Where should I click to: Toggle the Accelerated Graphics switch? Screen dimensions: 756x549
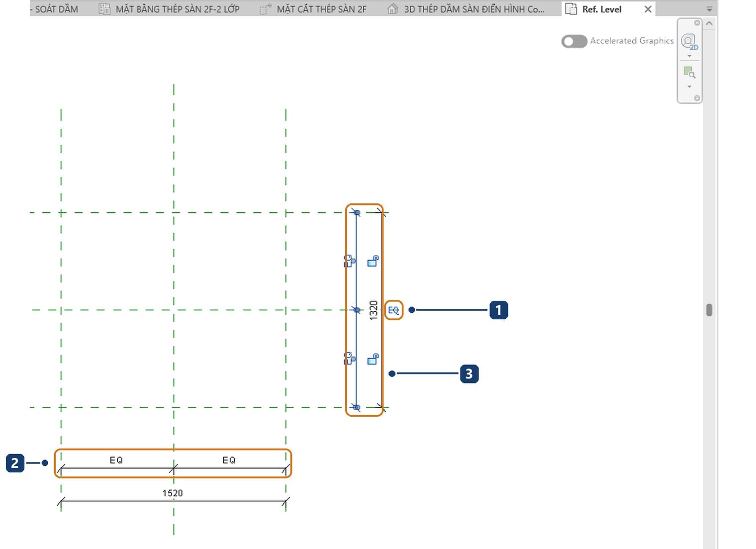[x=574, y=41]
